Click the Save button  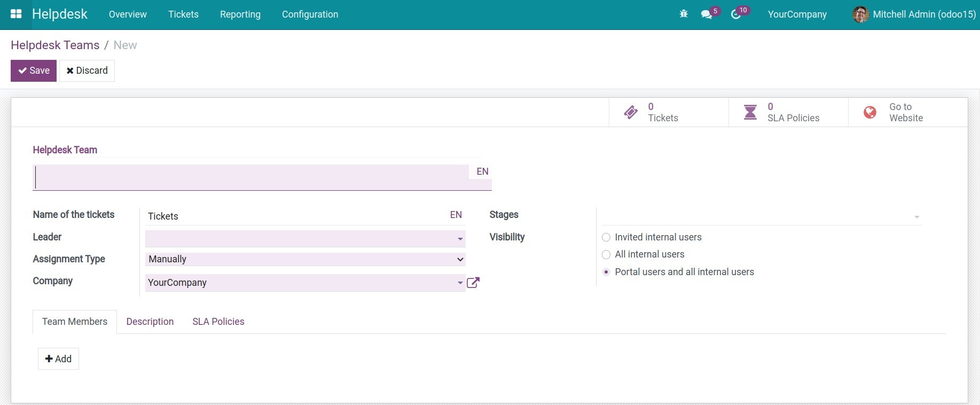[x=34, y=71]
